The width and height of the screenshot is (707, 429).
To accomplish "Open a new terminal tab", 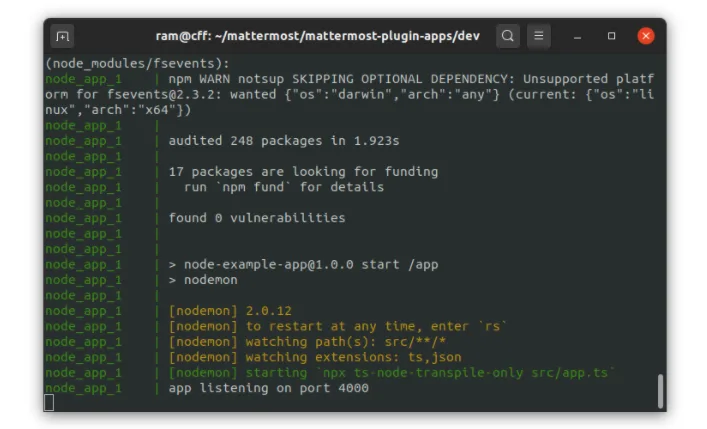I will tap(62, 36).
